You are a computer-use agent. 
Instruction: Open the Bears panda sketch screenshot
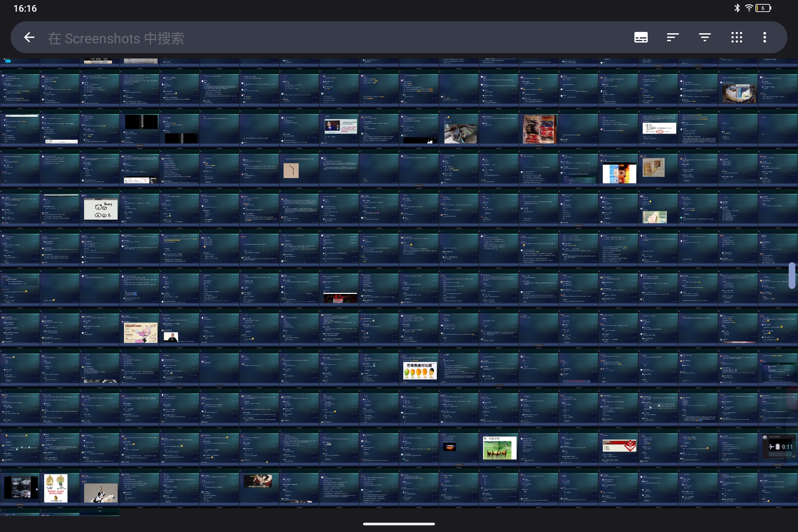[100, 208]
